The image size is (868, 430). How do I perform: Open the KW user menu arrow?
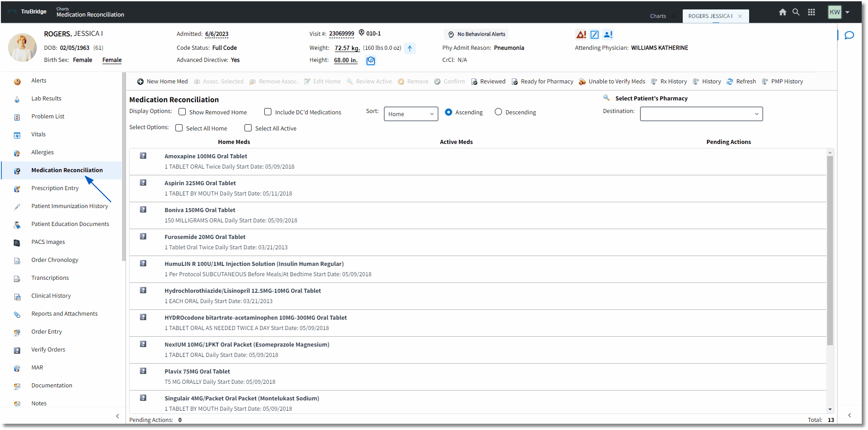[847, 13]
